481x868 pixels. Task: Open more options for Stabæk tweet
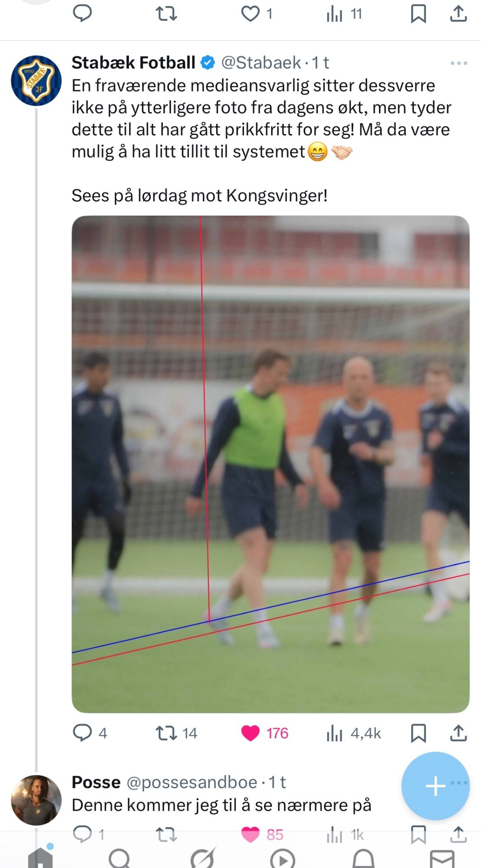point(459,63)
